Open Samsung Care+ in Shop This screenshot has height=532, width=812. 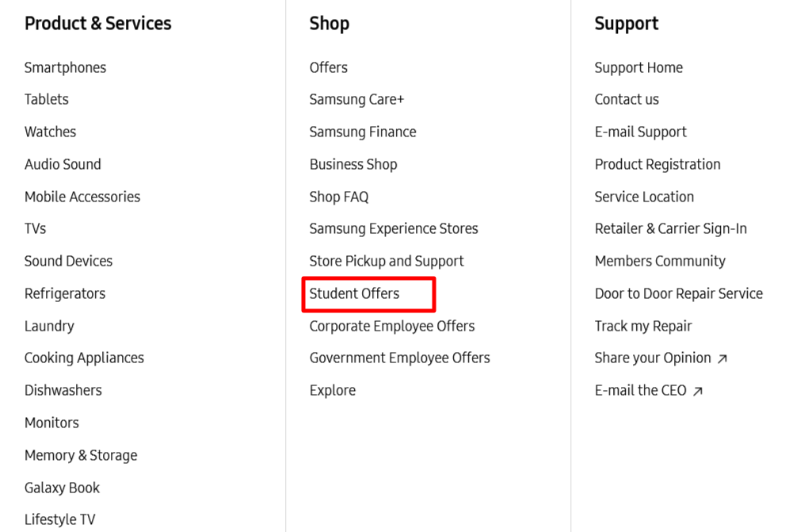click(x=356, y=99)
